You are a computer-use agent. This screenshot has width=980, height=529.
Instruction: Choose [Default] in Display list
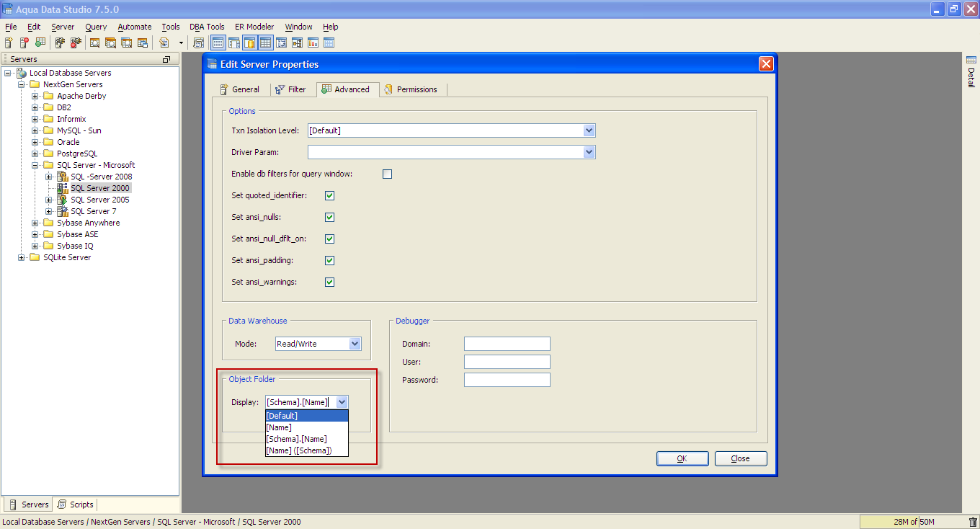coord(307,416)
